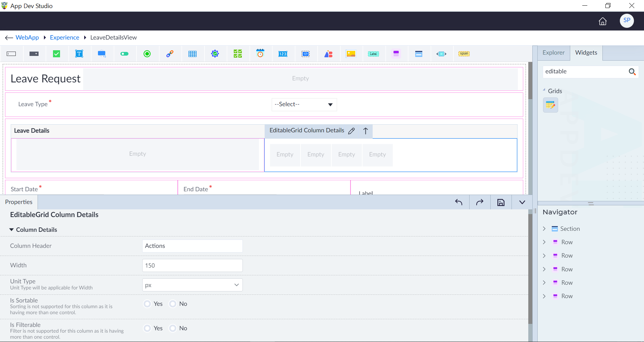The width and height of the screenshot is (644, 342).
Task: Open the Unit Type px dropdown
Action: point(193,285)
